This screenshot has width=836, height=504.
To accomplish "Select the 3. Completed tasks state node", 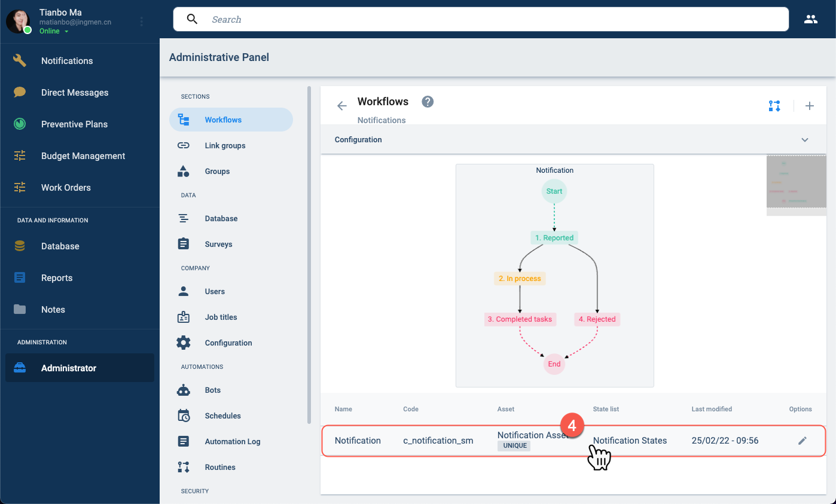I will (520, 319).
